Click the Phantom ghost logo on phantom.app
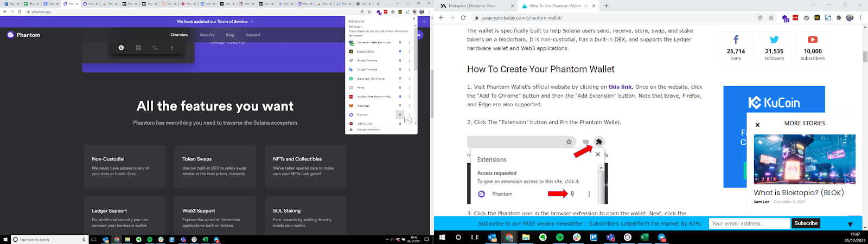Screen dimensions: 868x244 (10, 35)
